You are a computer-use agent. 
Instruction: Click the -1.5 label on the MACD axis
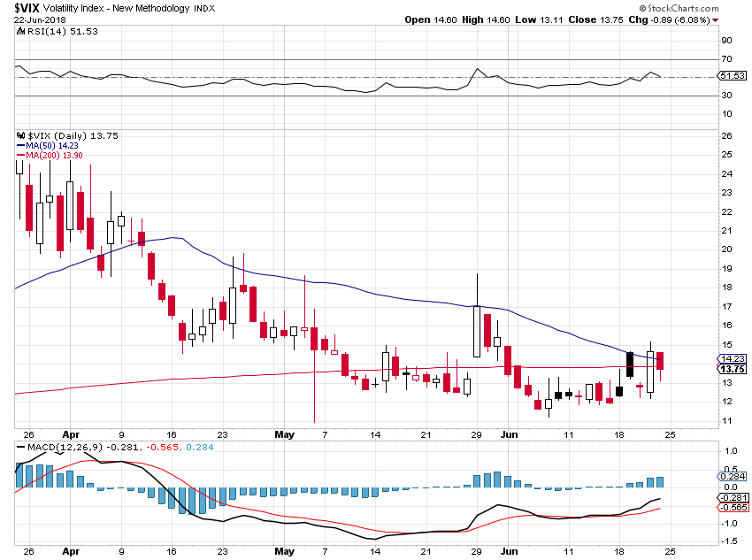coord(730,541)
